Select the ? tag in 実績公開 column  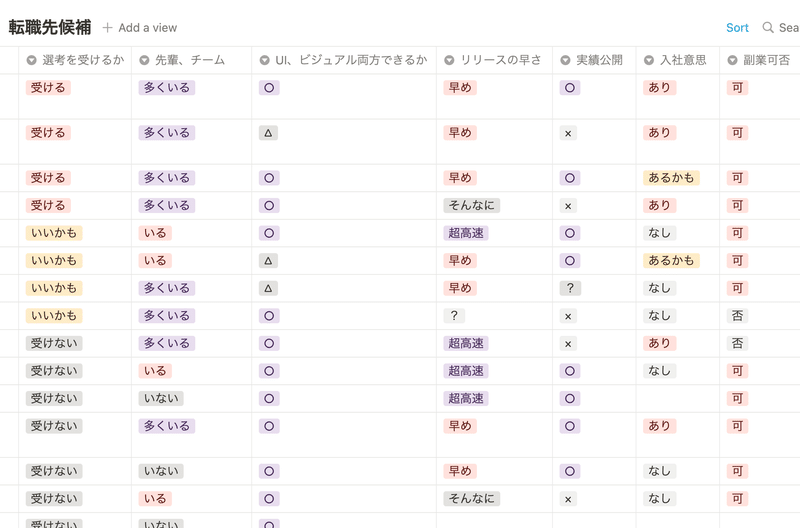click(570, 288)
